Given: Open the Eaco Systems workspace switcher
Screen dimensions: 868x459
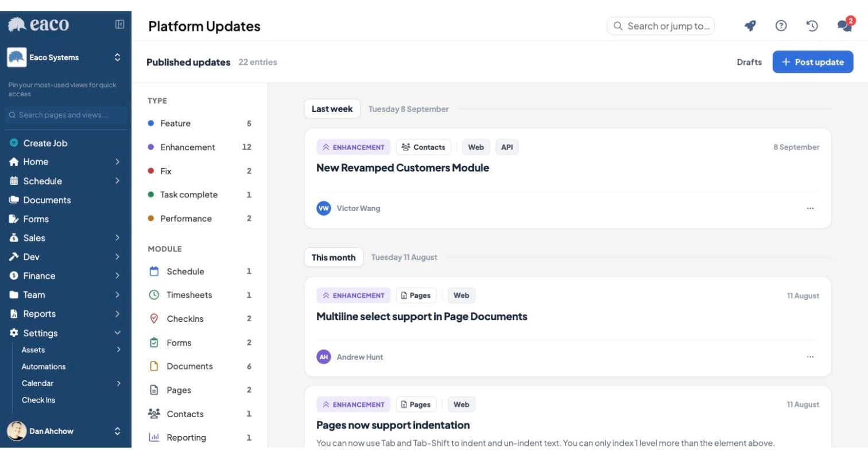Looking at the screenshot, I should point(65,57).
